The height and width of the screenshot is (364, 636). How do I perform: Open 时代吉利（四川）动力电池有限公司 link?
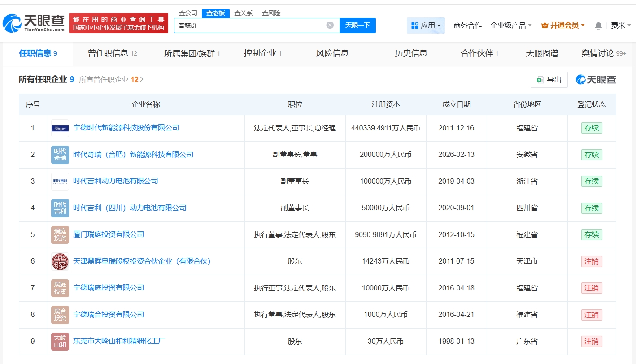[x=130, y=208]
